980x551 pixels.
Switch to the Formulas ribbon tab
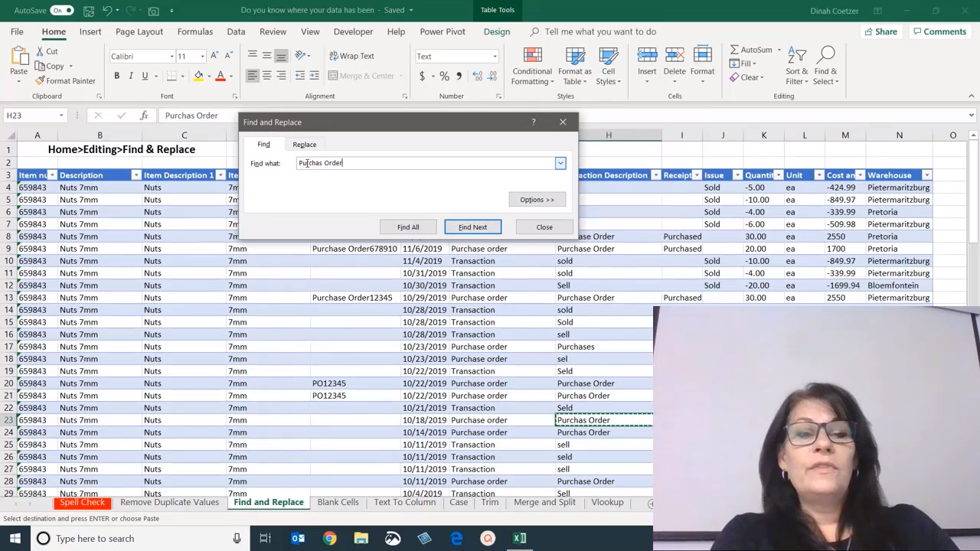click(195, 31)
